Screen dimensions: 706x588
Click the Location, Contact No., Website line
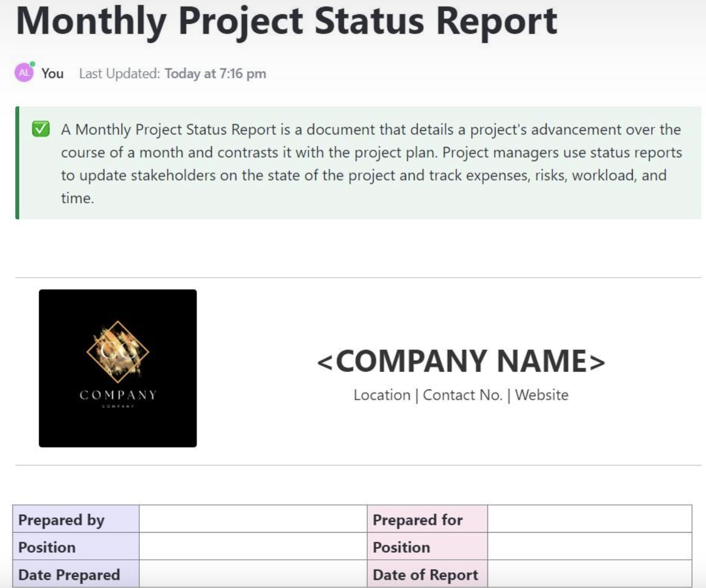pyautogui.click(x=461, y=395)
